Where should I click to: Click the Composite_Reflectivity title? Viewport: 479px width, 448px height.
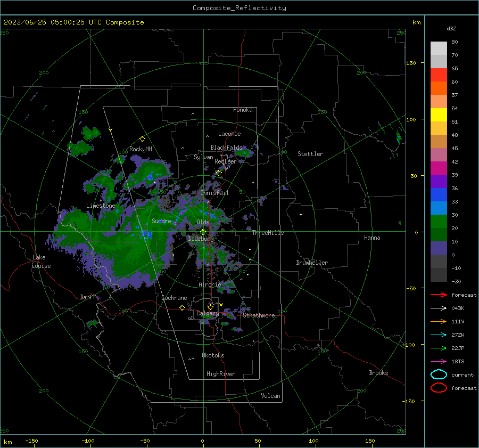point(239,8)
